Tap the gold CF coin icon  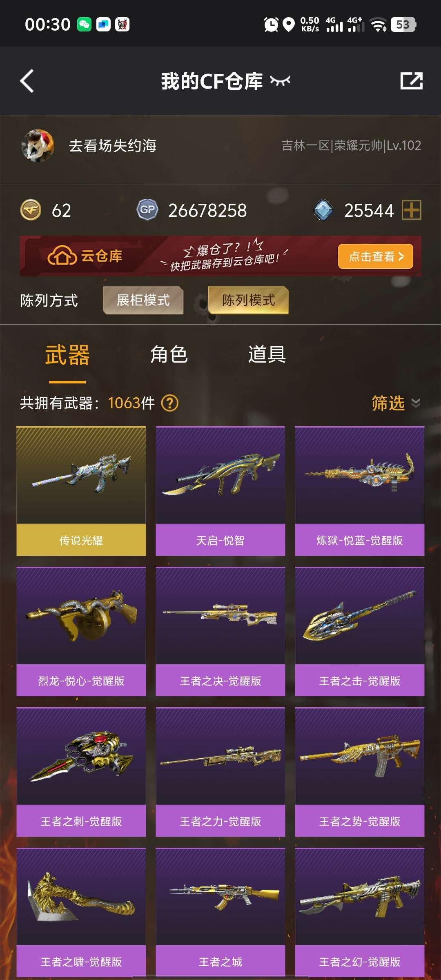[x=31, y=210]
